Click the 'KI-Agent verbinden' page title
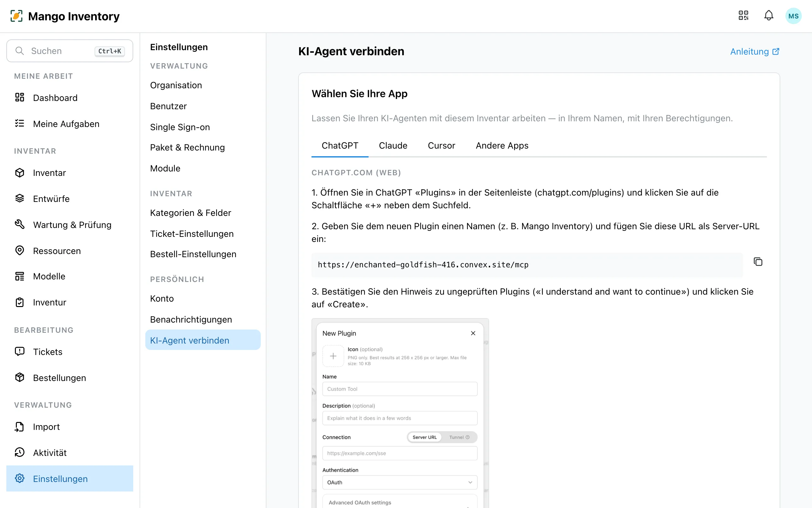Image resolution: width=812 pixels, height=508 pixels. click(x=351, y=51)
